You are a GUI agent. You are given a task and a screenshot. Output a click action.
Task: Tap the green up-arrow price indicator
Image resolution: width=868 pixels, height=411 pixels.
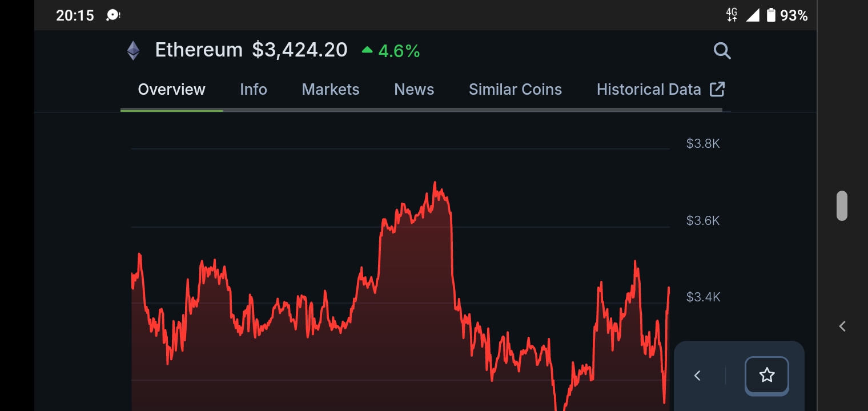point(367,50)
